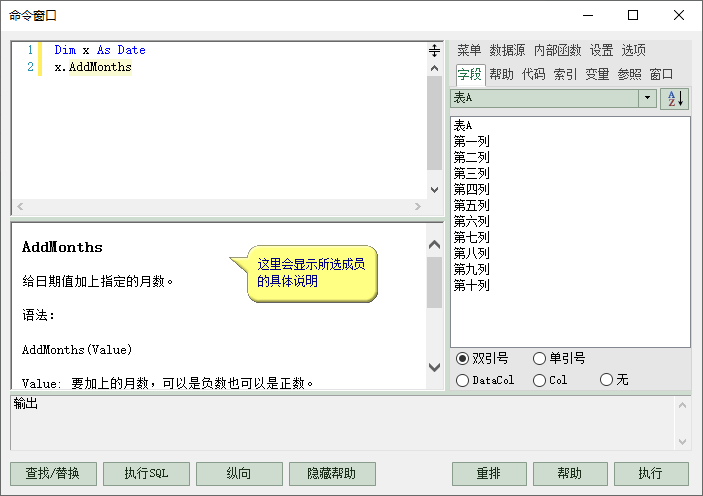The width and height of the screenshot is (703, 496).
Task: Click the 查找/替换 button
Action: (60, 473)
